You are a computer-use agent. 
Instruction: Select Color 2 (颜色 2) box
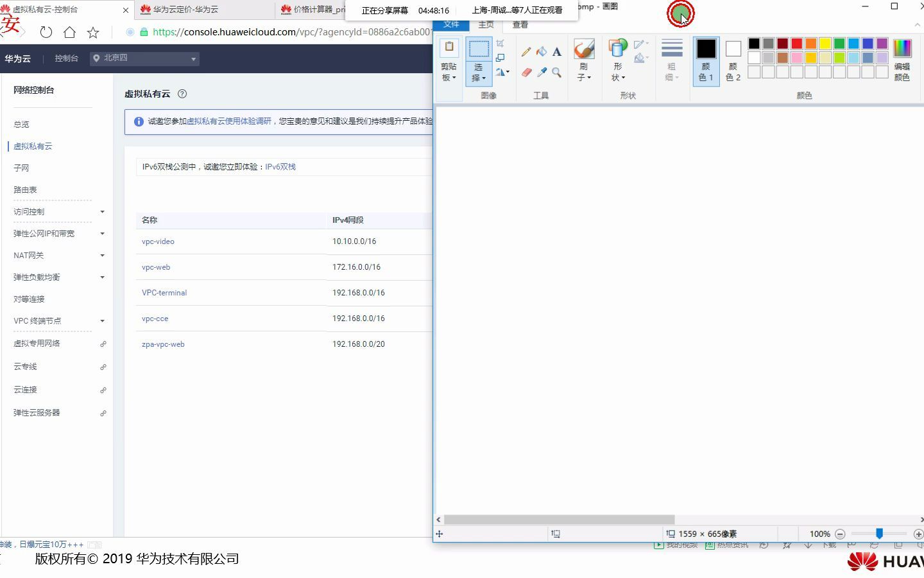tap(733, 61)
